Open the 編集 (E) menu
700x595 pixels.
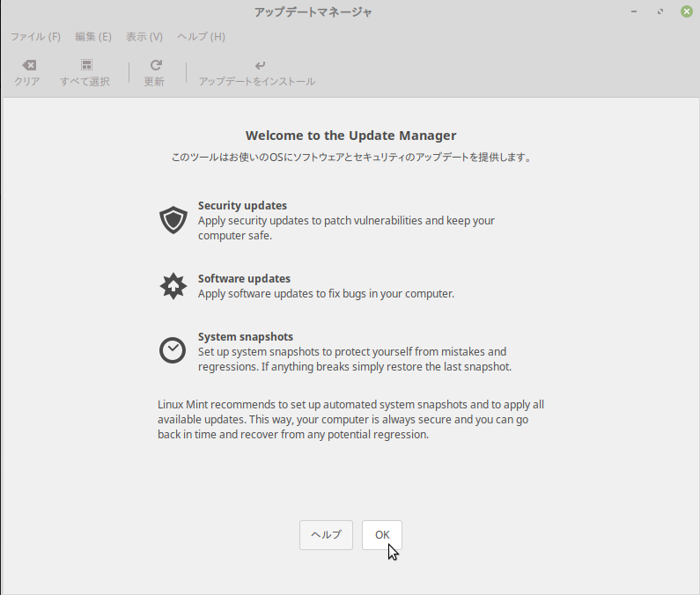(93, 37)
